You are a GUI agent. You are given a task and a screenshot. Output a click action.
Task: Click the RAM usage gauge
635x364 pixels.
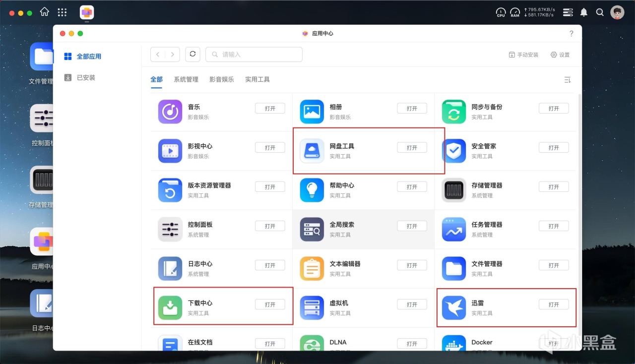(x=515, y=12)
